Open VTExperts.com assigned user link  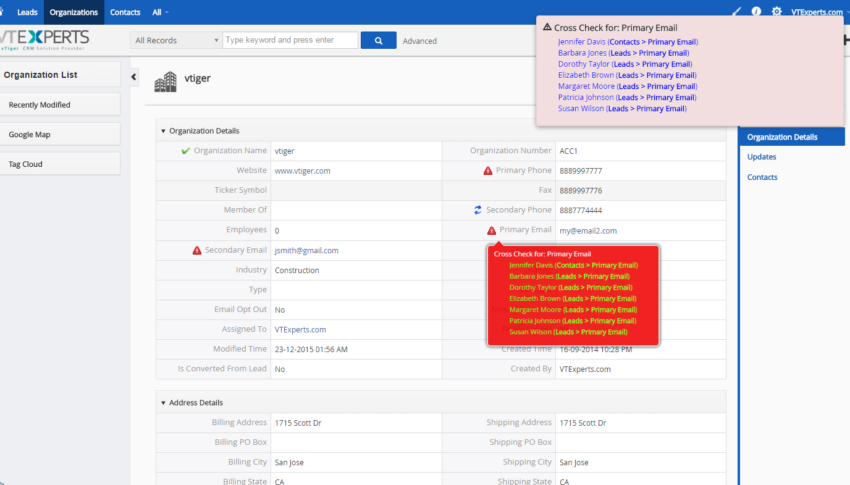300,329
